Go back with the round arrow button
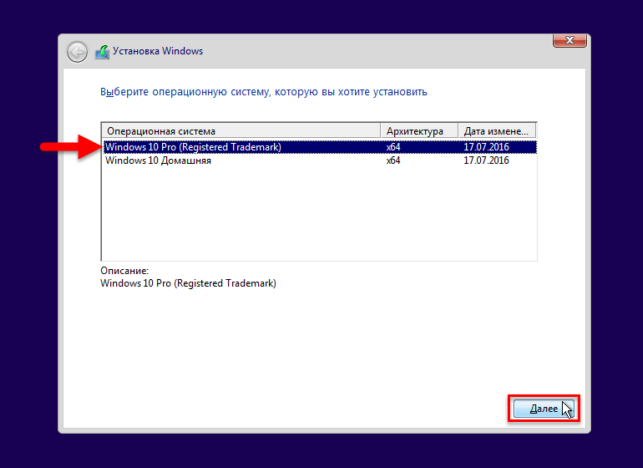643x468 pixels. pos(77,52)
